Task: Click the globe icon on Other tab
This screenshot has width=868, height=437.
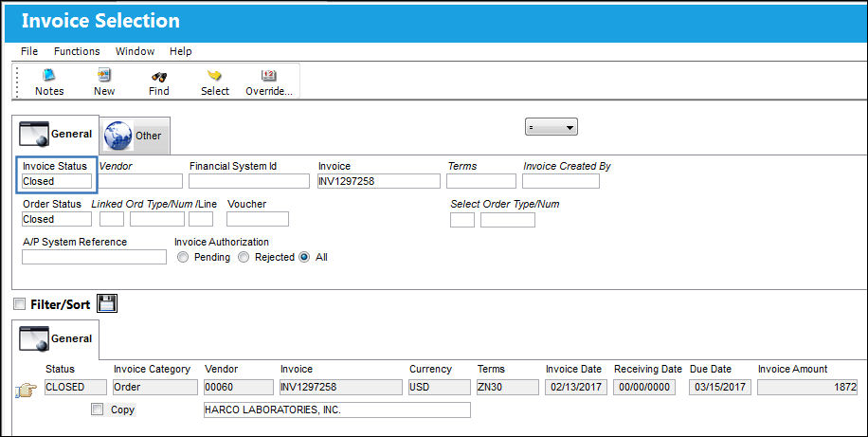Action: tap(118, 136)
